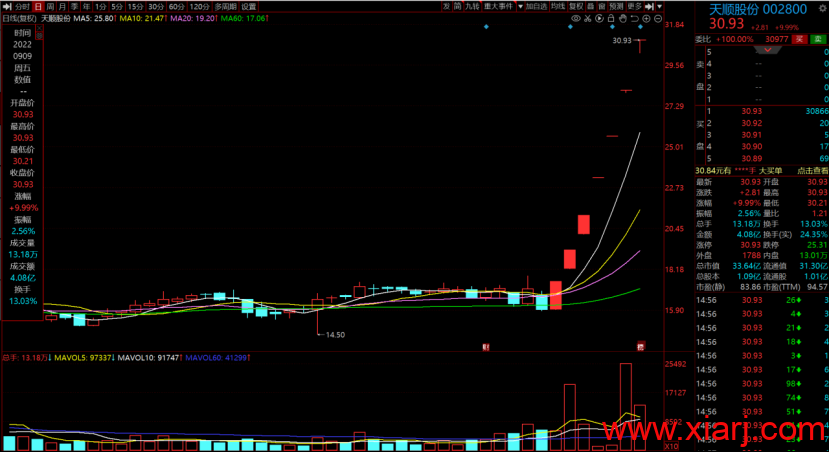Open the 多周期 multi-period menu
The width and height of the screenshot is (829, 452).
pos(226,6)
